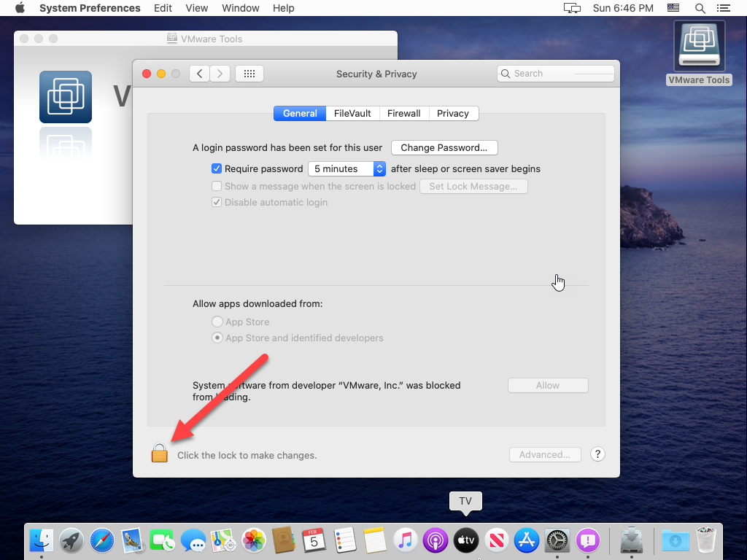Click the Change Password button
This screenshot has height=560, width=747.
point(444,147)
